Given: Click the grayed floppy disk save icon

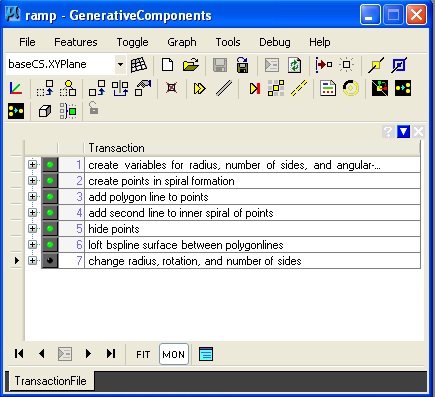Looking at the screenshot, I should 220,65.
